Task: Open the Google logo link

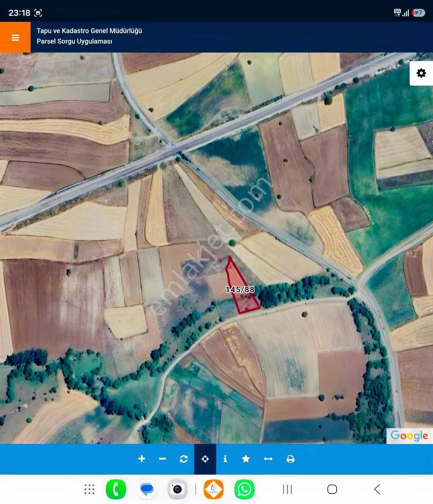Action: tap(409, 436)
